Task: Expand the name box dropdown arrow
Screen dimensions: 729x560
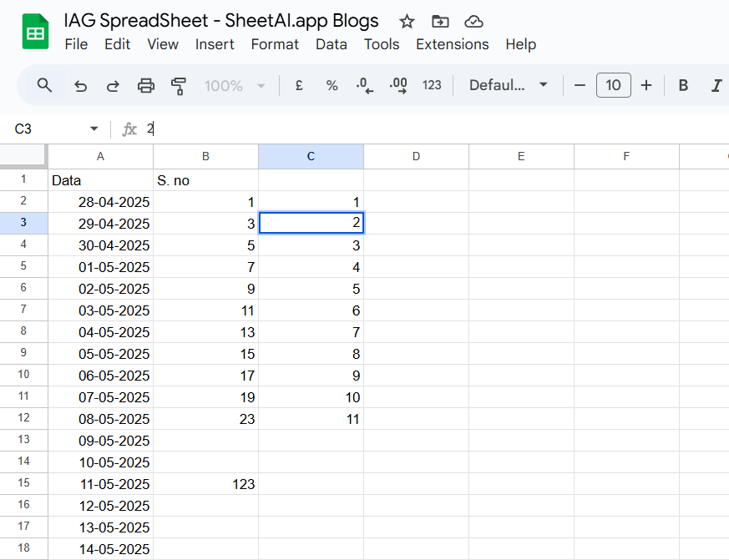Action: point(94,129)
